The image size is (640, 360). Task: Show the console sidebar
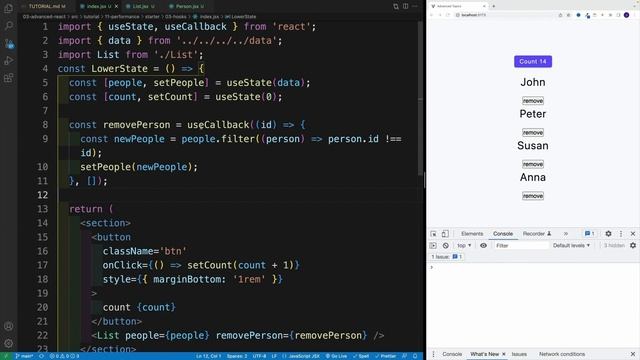pyautogui.click(x=433, y=246)
